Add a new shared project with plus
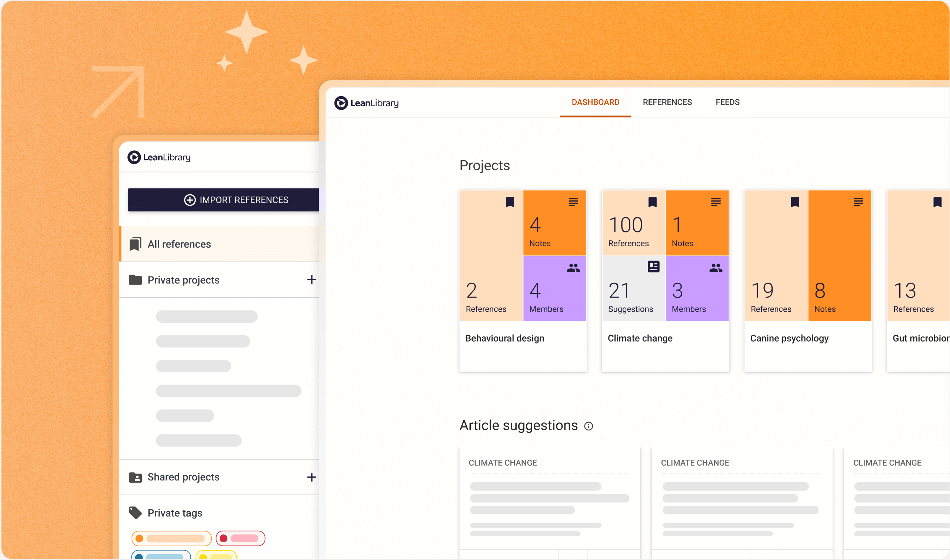The width and height of the screenshot is (950, 560). (311, 477)
